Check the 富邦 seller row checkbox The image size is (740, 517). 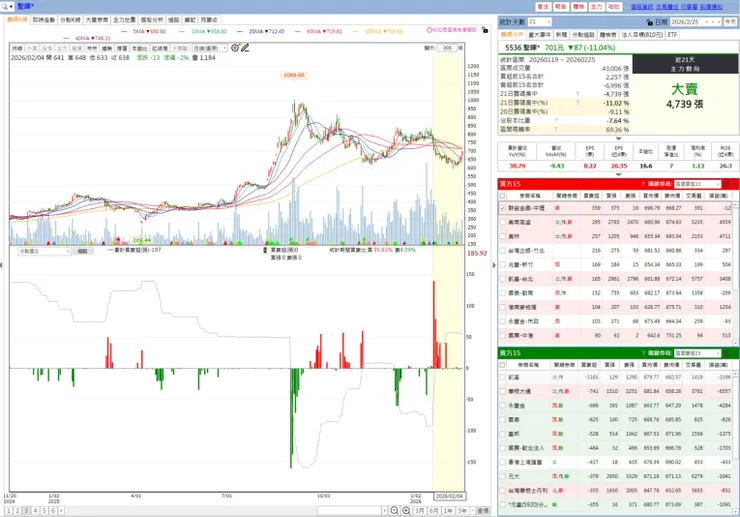(x=503, y=433)
